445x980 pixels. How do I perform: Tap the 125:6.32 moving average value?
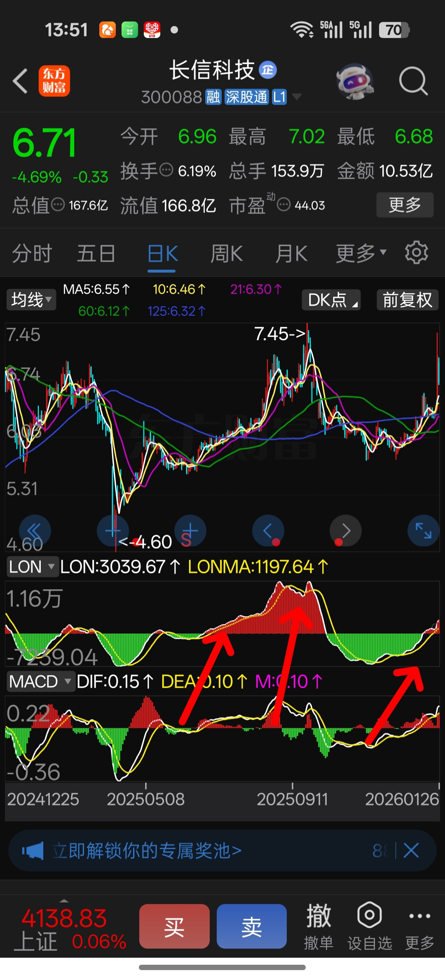tap(176, 311)
